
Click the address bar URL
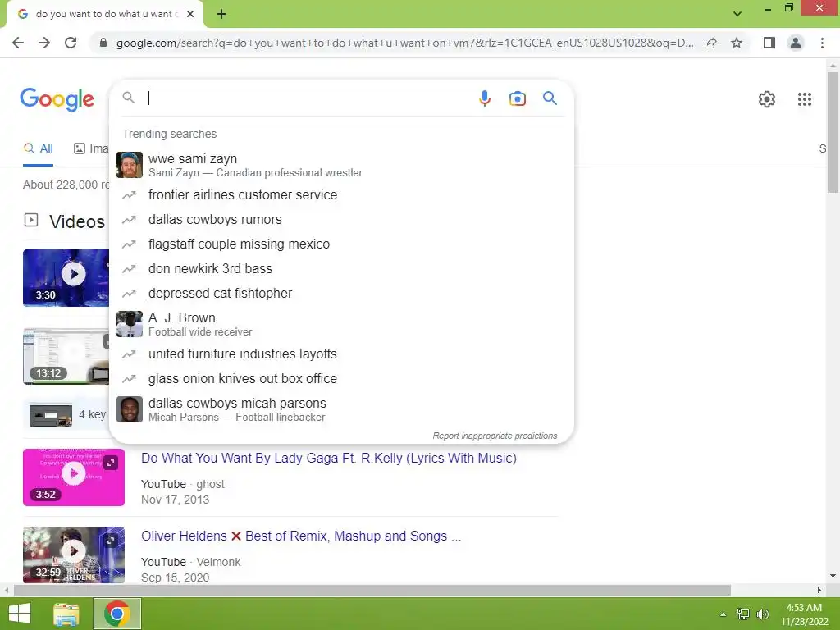404,43
